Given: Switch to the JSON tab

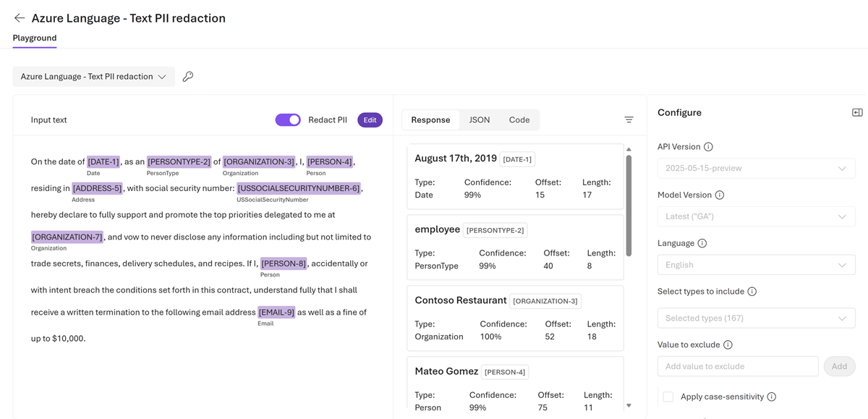Looking at the screenshot, I should click(x=480, y=120).
